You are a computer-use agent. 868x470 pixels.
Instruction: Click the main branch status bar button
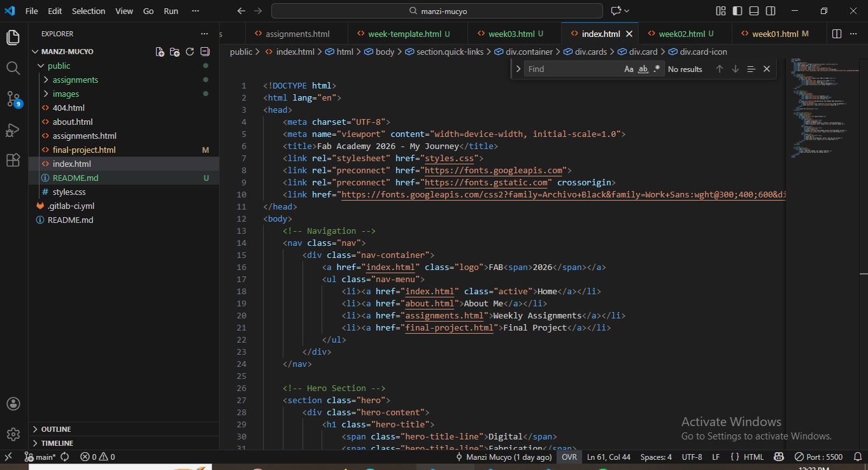pyautogui.click(x=41, y=457)
